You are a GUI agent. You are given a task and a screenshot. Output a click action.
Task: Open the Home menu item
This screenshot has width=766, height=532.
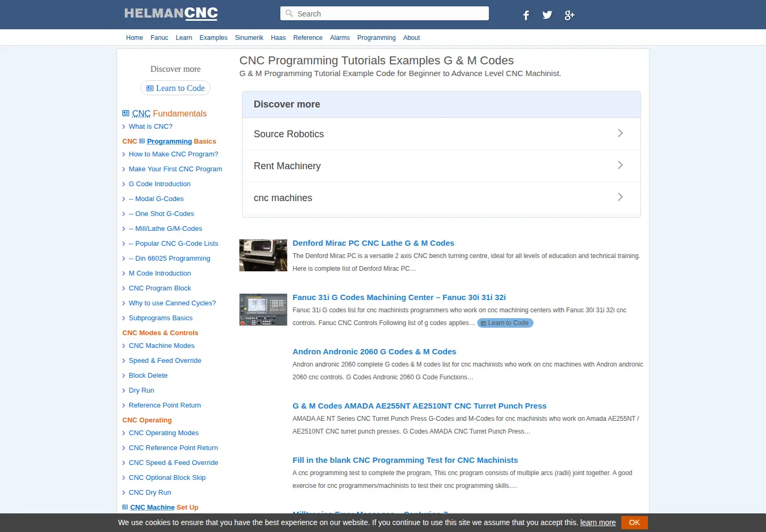[135, 38]
